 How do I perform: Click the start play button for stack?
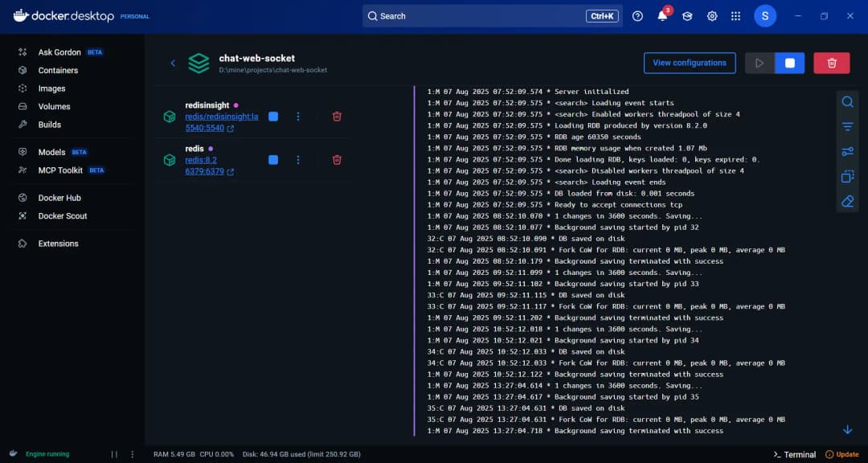point(759,64)
